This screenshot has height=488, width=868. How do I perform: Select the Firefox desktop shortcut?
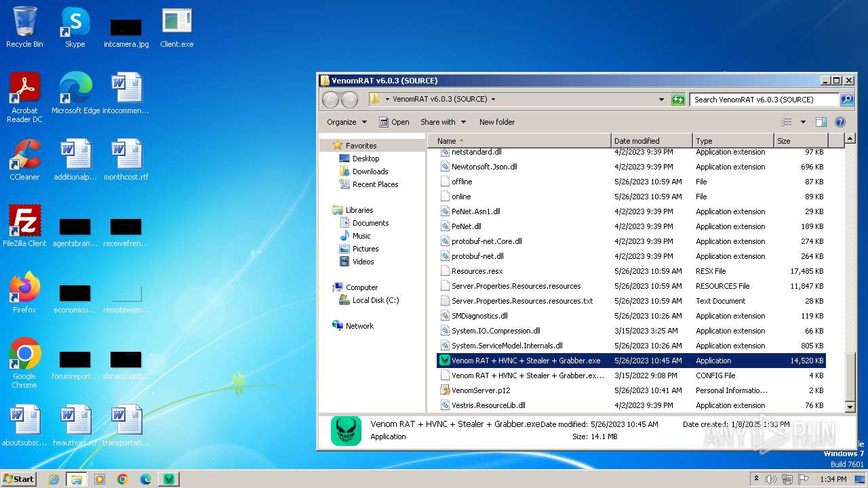(x=24, y=292)
